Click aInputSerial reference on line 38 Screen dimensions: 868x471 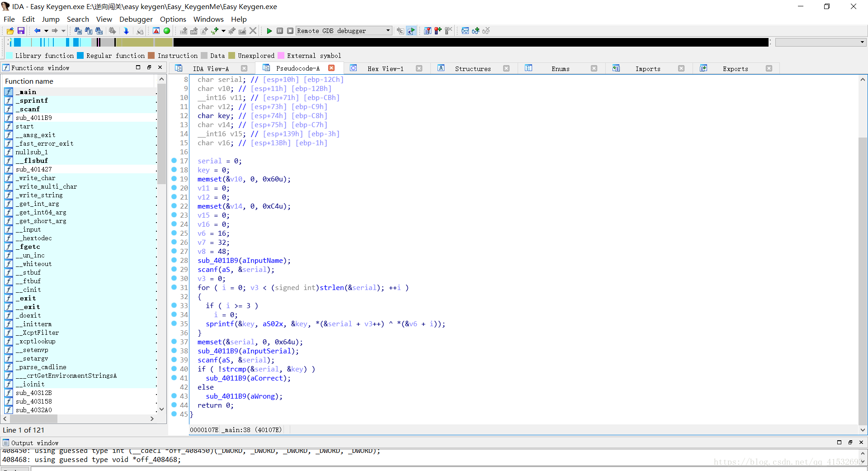(x=267, y=351)
